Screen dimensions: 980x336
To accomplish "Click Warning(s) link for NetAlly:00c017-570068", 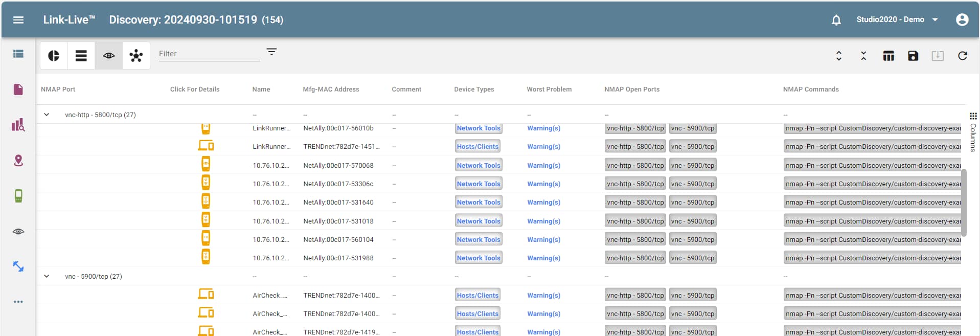I will (543, 165).
